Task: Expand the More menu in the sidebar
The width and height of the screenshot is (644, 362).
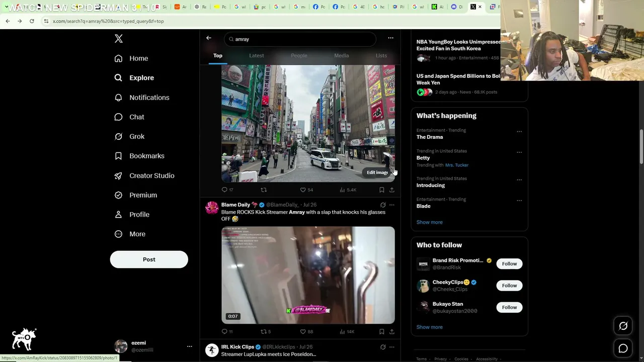Action: pyautogui.click(x=130, y=234)
